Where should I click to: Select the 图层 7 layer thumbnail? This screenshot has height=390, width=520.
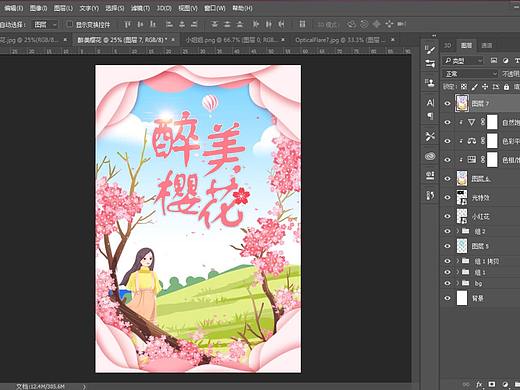[x=462, y=103]
